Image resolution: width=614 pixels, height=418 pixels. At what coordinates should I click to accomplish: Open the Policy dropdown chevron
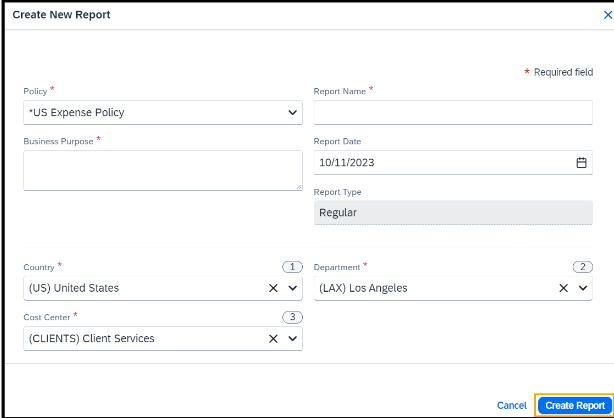coord(292,112)
